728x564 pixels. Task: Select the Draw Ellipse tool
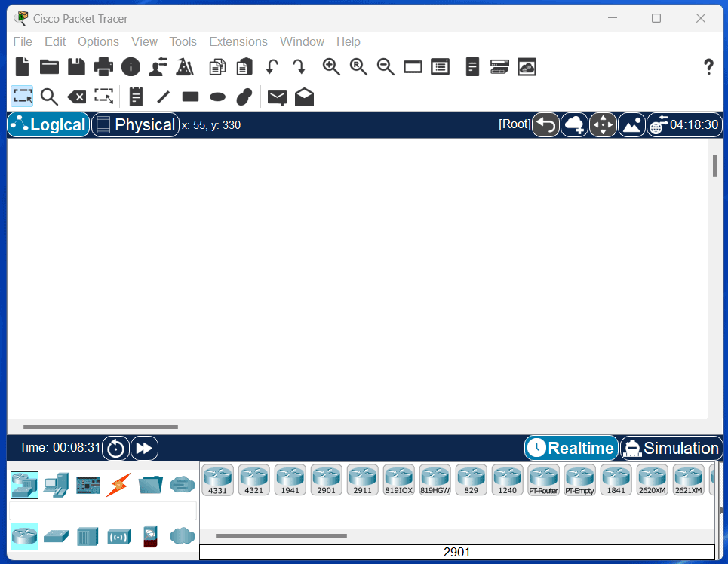pyautogui.click(x=218, y=97)
